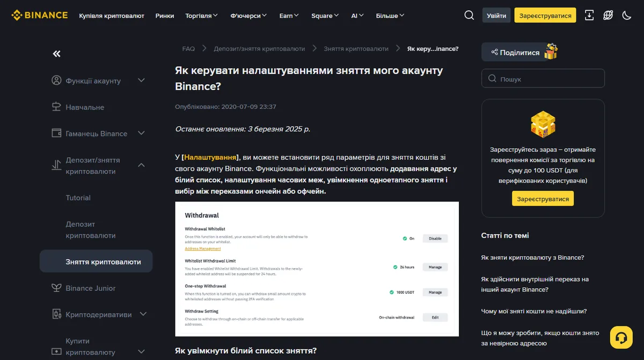Click the Binance wallet icon

[56, 133]
